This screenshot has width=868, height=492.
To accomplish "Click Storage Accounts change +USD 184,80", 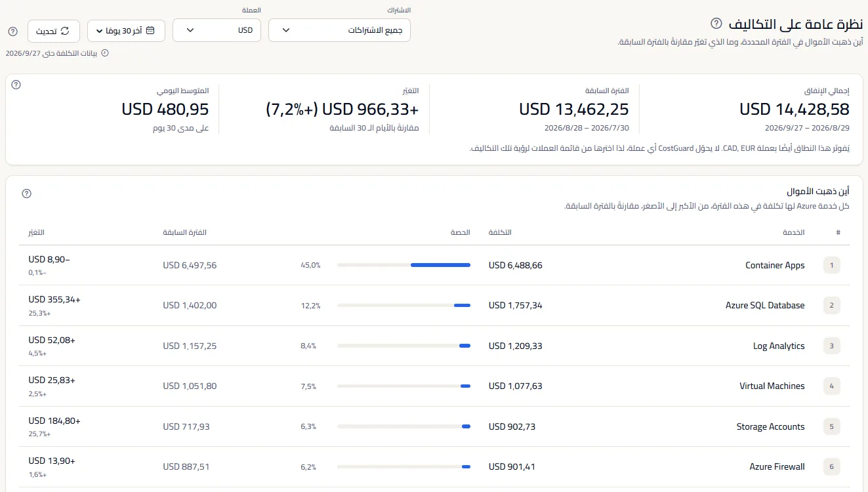I will [x=54, y=420].
